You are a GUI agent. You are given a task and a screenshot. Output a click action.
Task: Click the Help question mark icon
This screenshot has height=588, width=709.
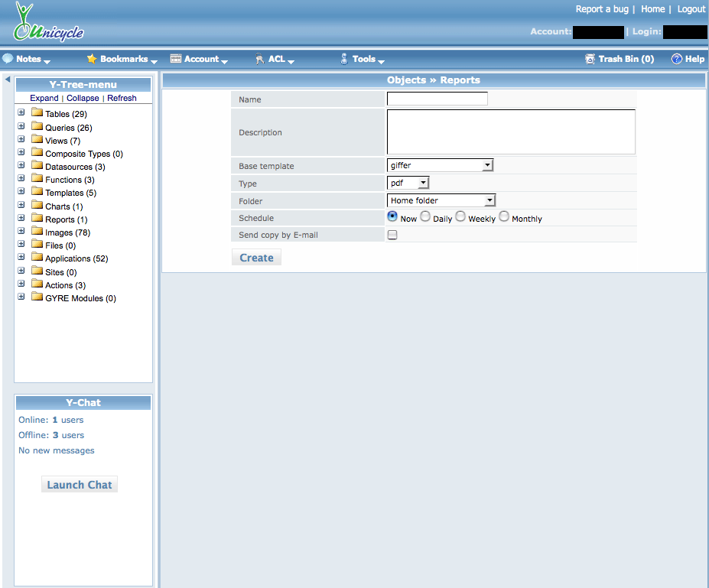tap(676, 59)
